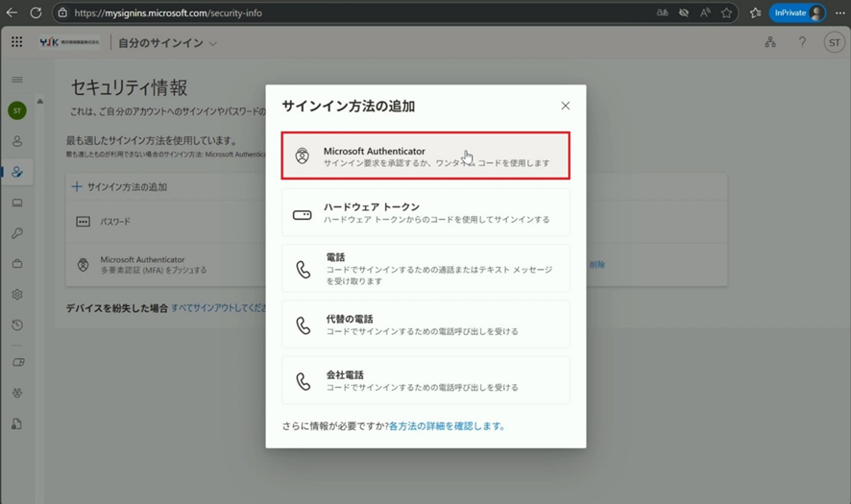Choose the 会社電話 option
This screenshot has height=504, width=851.
click(425, 380)
